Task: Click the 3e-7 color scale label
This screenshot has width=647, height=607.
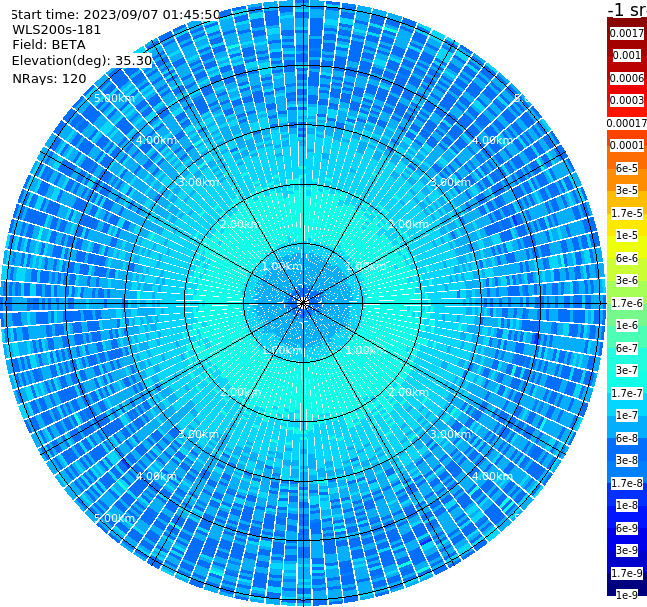Action: tap(627, 370)
